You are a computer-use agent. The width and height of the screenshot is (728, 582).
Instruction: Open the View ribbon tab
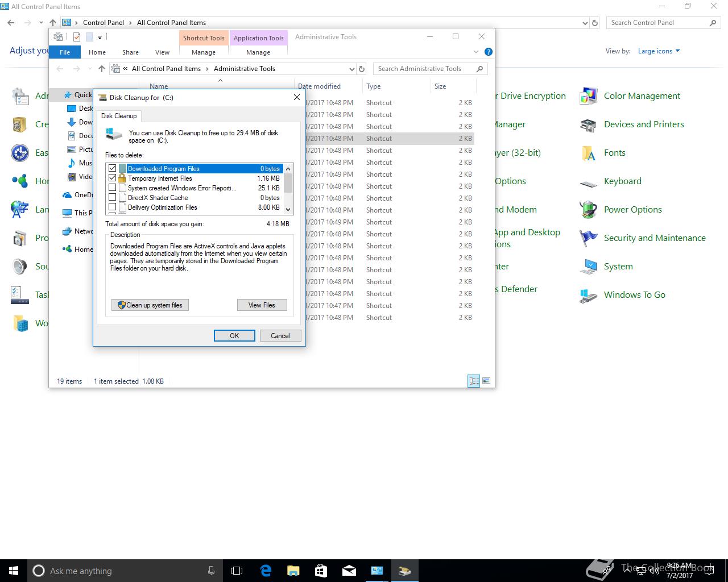162,52
